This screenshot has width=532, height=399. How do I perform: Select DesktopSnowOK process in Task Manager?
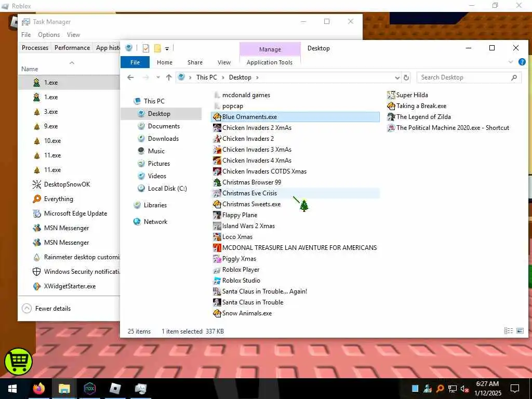[67, 184]
